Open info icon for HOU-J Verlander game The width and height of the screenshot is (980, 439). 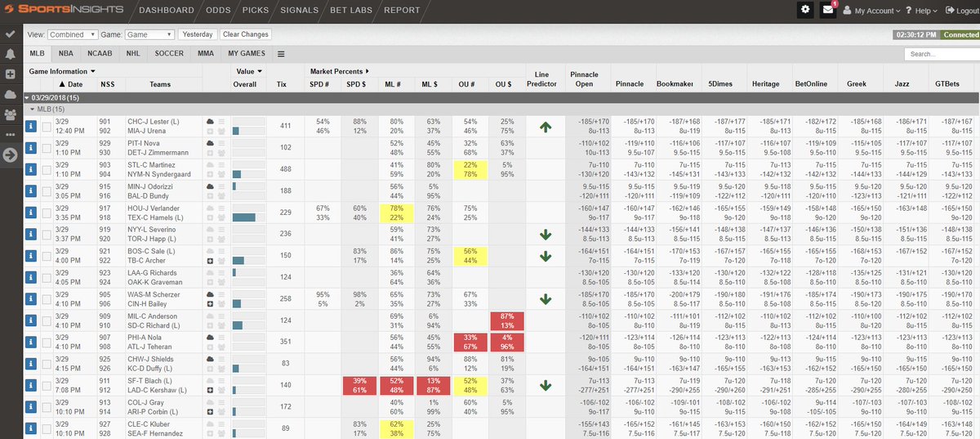point(31,212)
